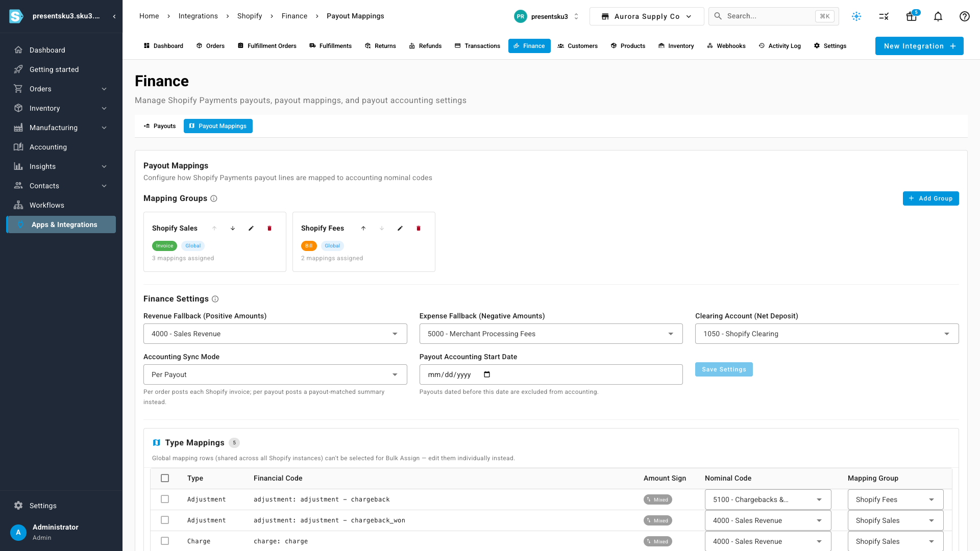Expand Manufacturing in sidebar

tap(61, 128)
